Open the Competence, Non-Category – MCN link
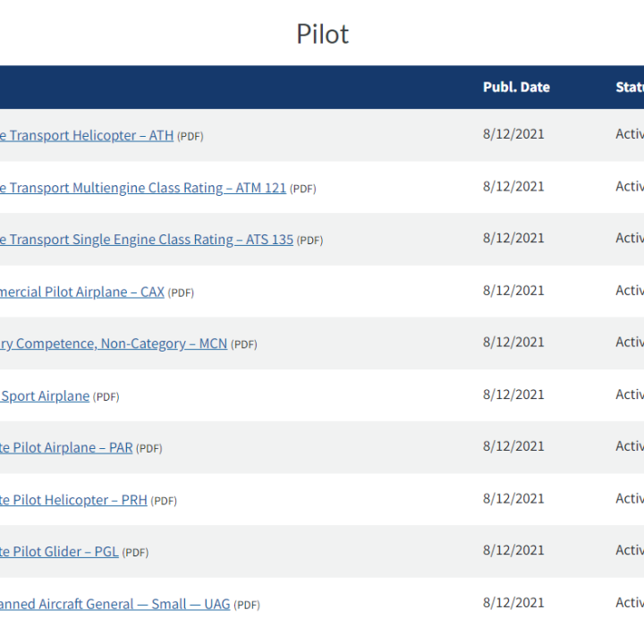The height and width of the screenshot is (644, 644). coord(114,343)
